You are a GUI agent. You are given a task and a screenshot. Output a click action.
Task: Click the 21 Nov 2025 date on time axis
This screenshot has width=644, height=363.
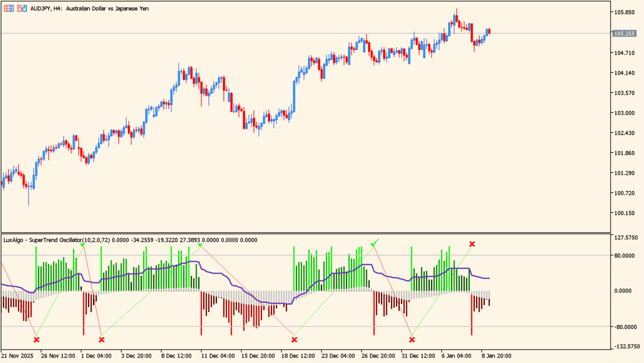tap(17, 356)
